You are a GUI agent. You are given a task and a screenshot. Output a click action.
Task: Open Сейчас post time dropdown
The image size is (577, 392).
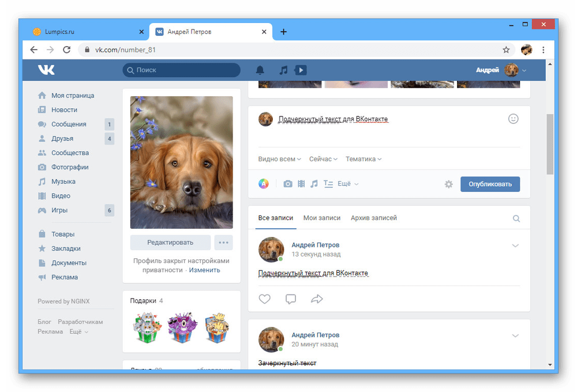323,159
